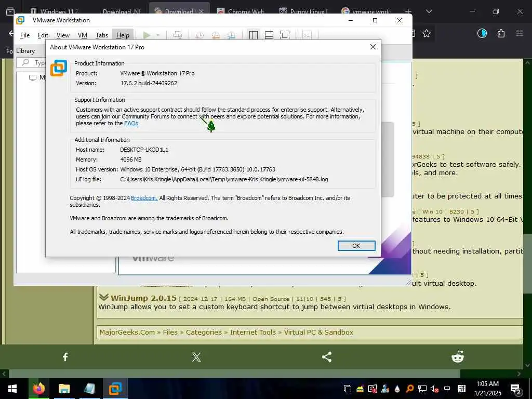Open the snapshot manager toolbar icon
The width and height of the screenshot is (532, 399).
coord(231,35)
